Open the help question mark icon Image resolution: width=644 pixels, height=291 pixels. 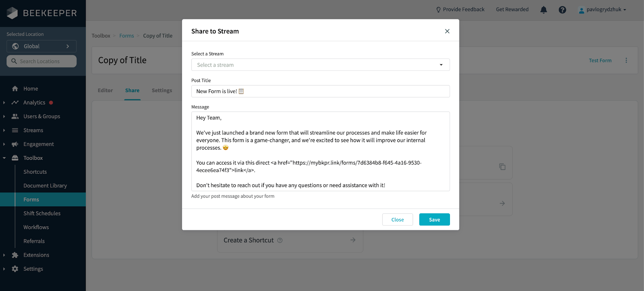click(x=562, y=10)
